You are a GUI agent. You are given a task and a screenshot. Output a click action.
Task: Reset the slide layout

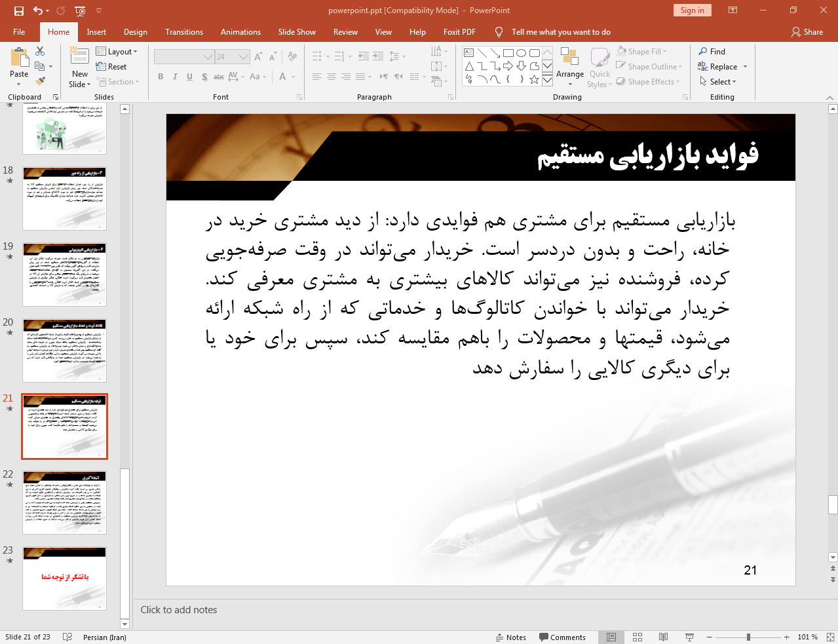point(111,67)
